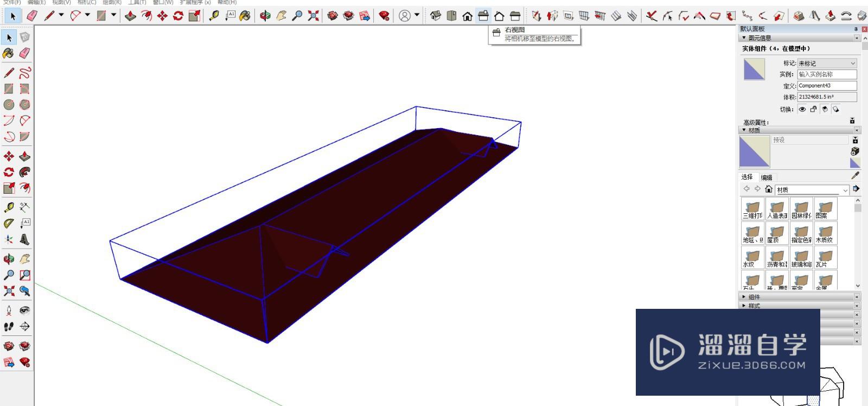Open the 木质纹 material folder
Viewport: 868px width, 406px height.
click(x=826, y=233)
